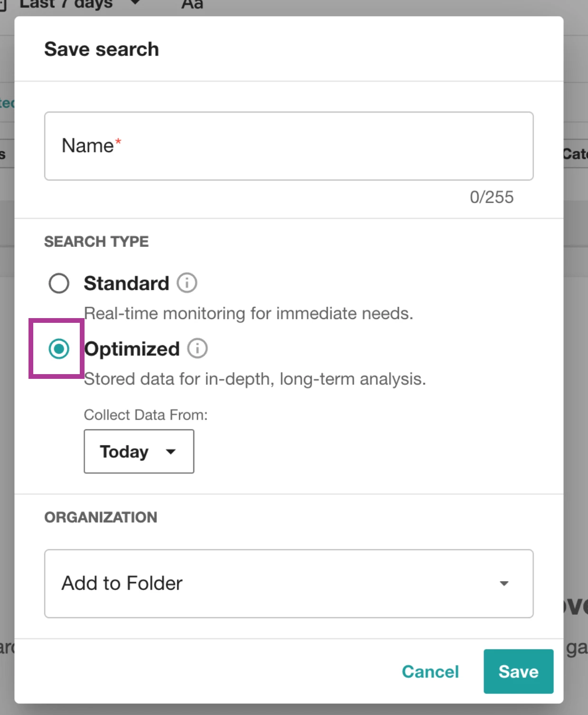The width and height of the screenshot is (588, 715).
Task: Click the Standard label text
Action: click(126, 283)
